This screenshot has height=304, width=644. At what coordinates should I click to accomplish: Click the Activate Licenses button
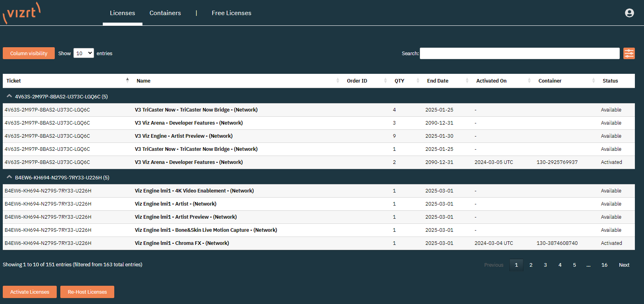pyautogui.click(x=30, y=292)
